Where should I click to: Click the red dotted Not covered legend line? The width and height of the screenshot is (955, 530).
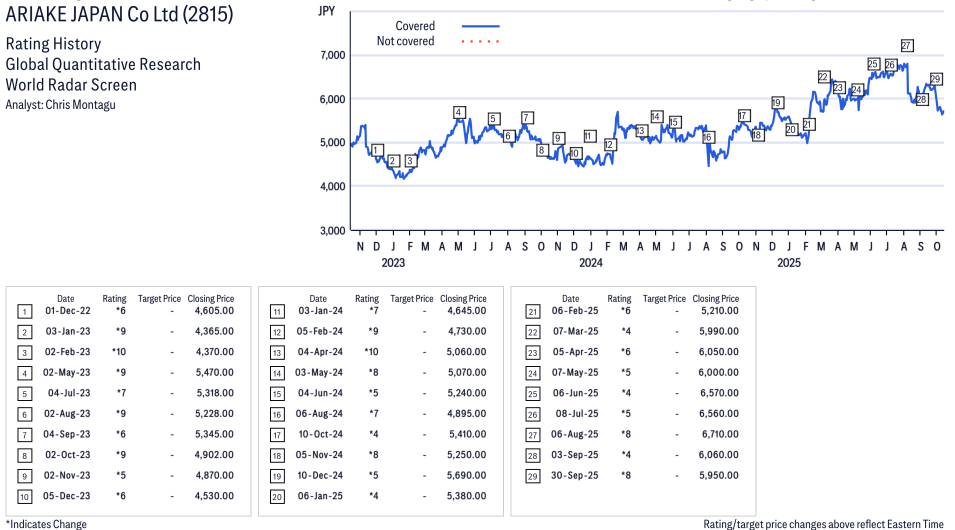pyautogui.click(x=480, y=42)
